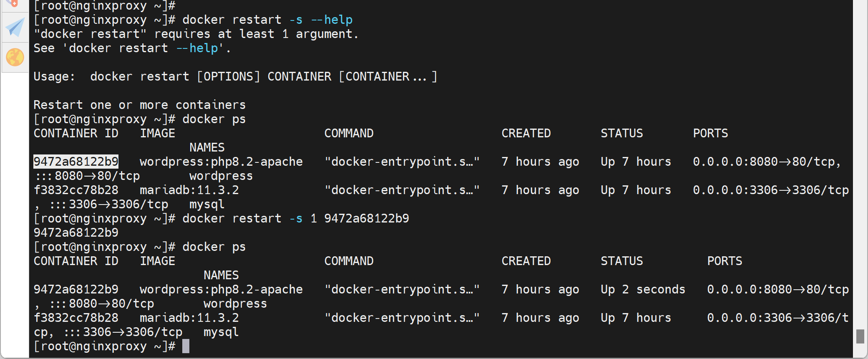The width and height of the screenshot is (868, 359).
Task: Click the highlighted container ID 9472a68122b9
Action: pyautogui.click(x=76, y=162)
